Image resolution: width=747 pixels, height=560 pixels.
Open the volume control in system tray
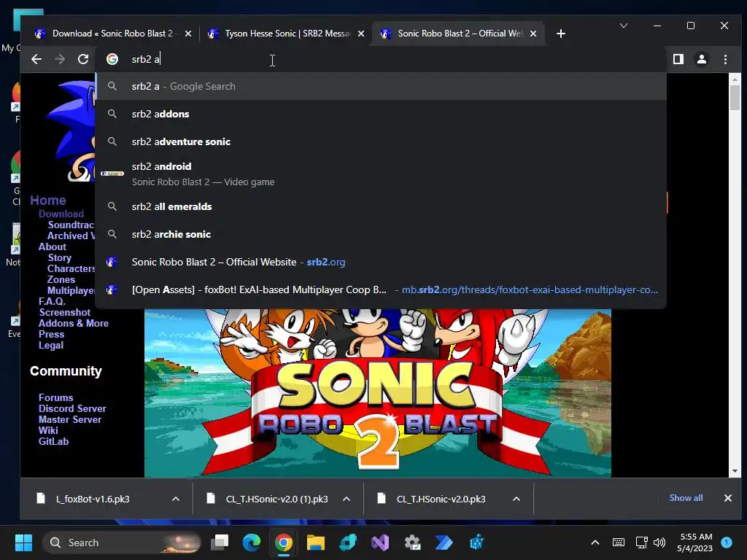point(659,542)
